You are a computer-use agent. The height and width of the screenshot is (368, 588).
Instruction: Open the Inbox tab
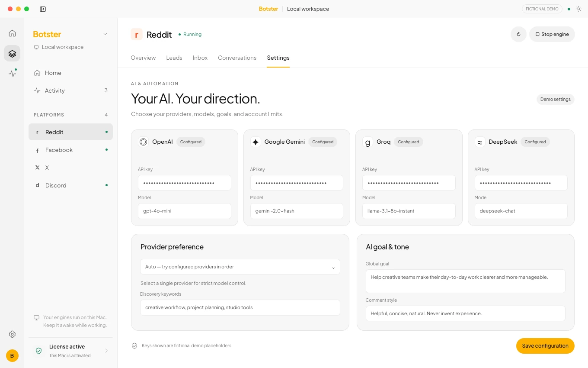200,58
